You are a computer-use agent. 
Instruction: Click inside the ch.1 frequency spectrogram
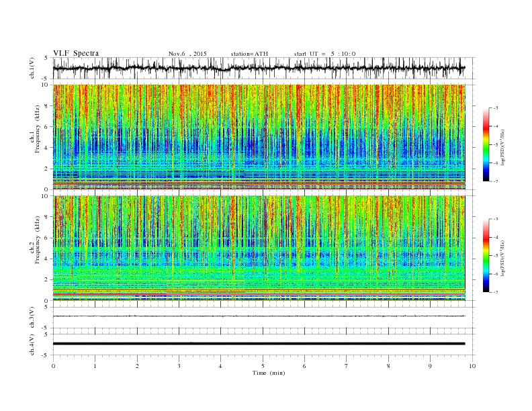click(x=259, y=137)
